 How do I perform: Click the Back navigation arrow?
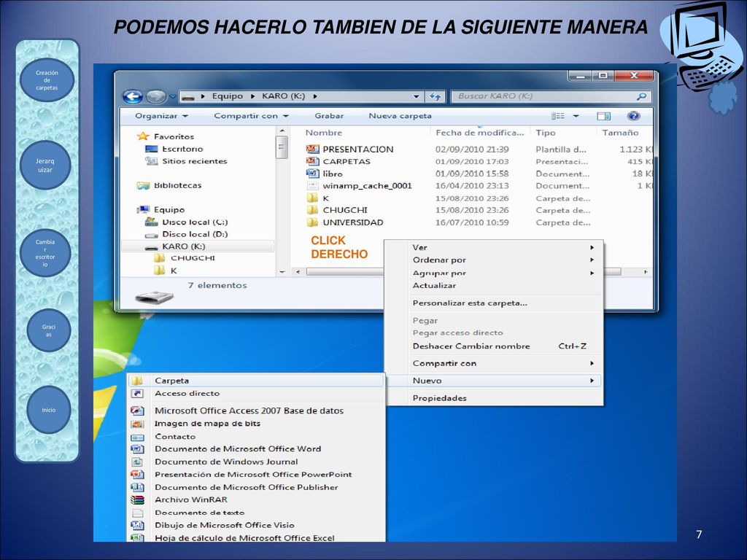coord(133,97)
